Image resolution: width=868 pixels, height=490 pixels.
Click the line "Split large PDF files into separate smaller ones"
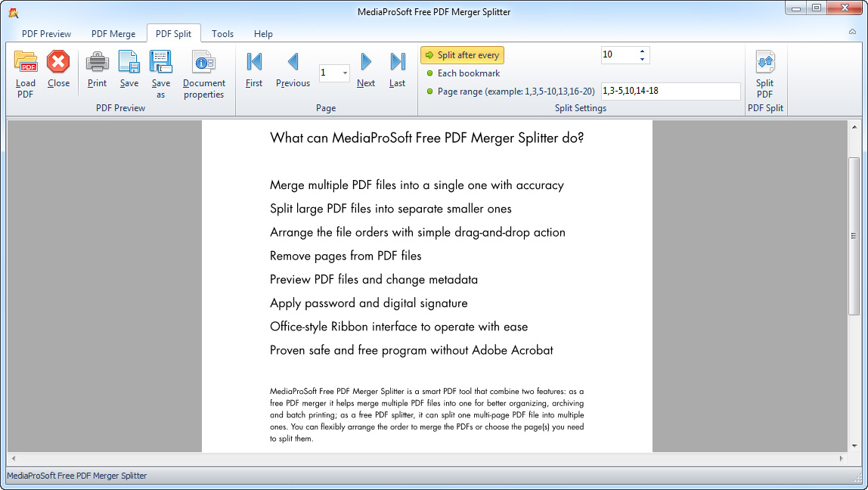[391, 209]
